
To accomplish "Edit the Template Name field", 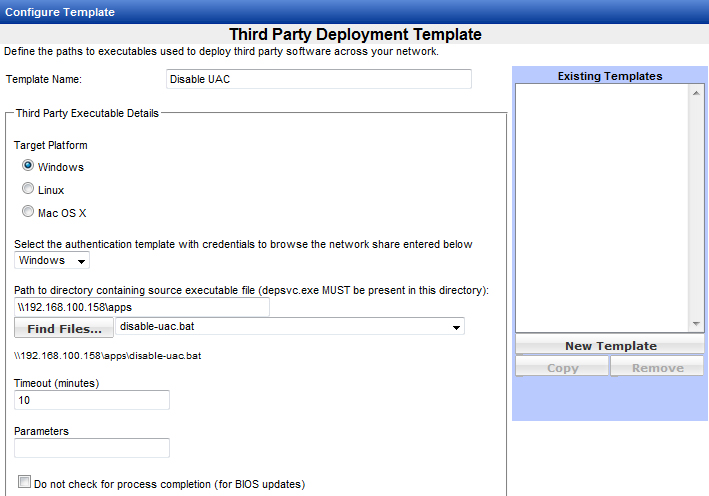I will (x=317, y=79).
